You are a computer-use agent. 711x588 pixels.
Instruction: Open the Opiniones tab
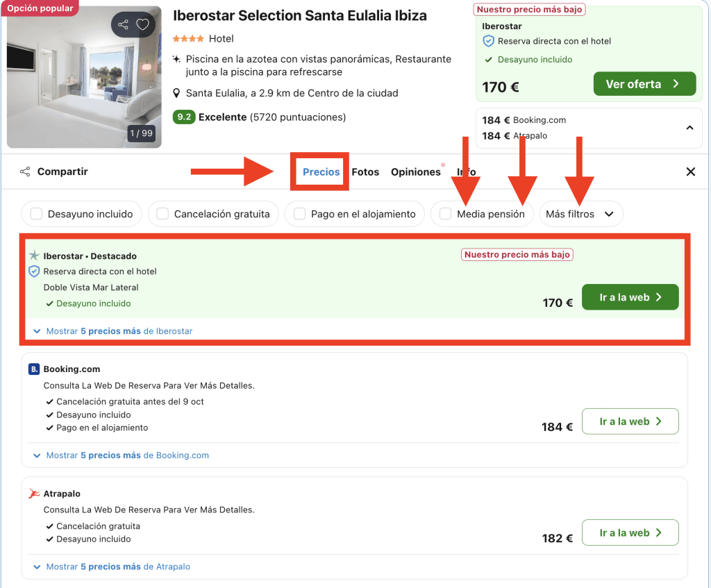[x=415, y=171]
